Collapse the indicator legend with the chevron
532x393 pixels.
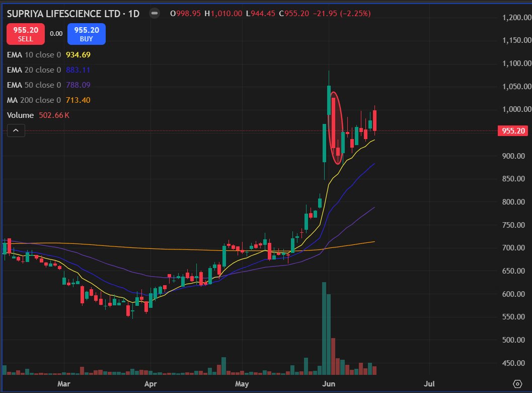[16, 130]
